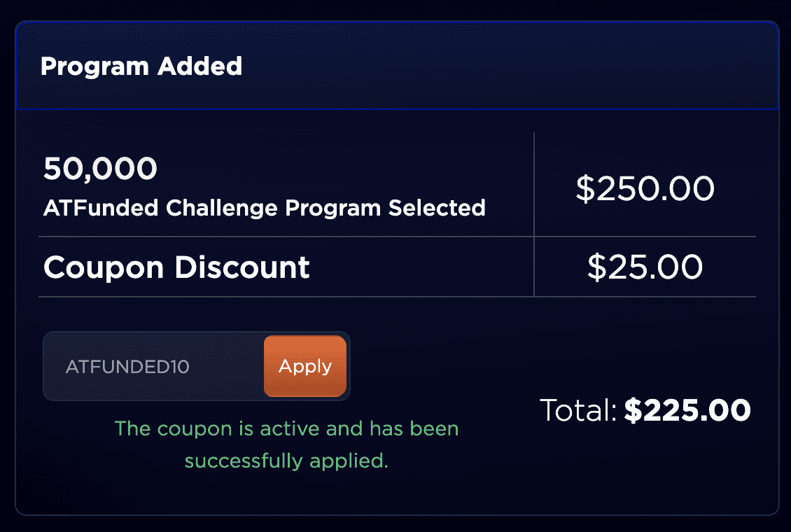Click the ATFUNDED10 placeholder text
This screenshot has height=532, width=791.
(127, 365)
